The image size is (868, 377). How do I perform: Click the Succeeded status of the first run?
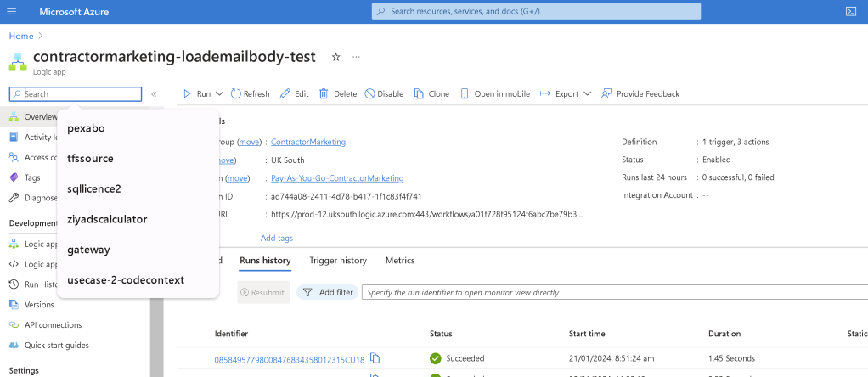[457, 358]
